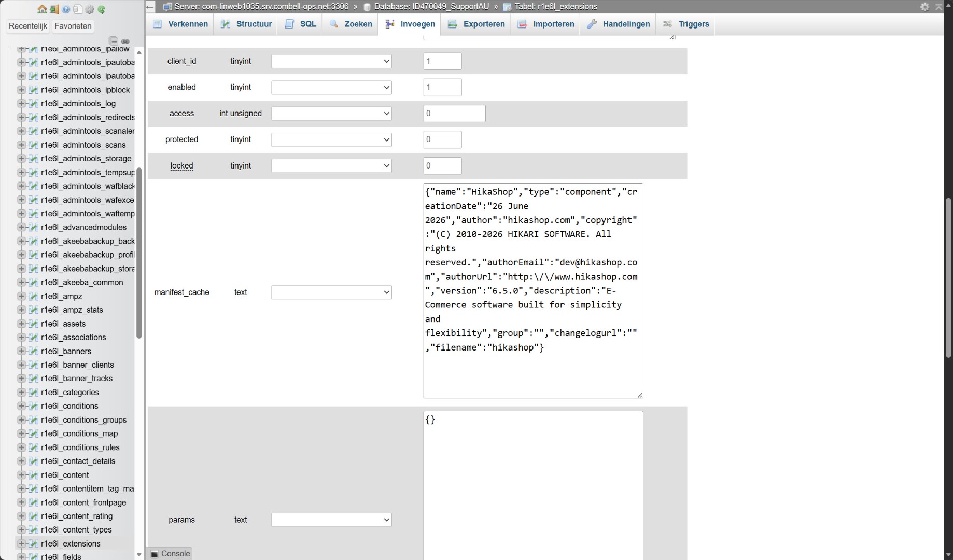The height and width of the screenshot is (560, 953).
Task: Click table icon beside r1e6l_admintools_log
Action: pyautogui.click(x=34, y=103)
